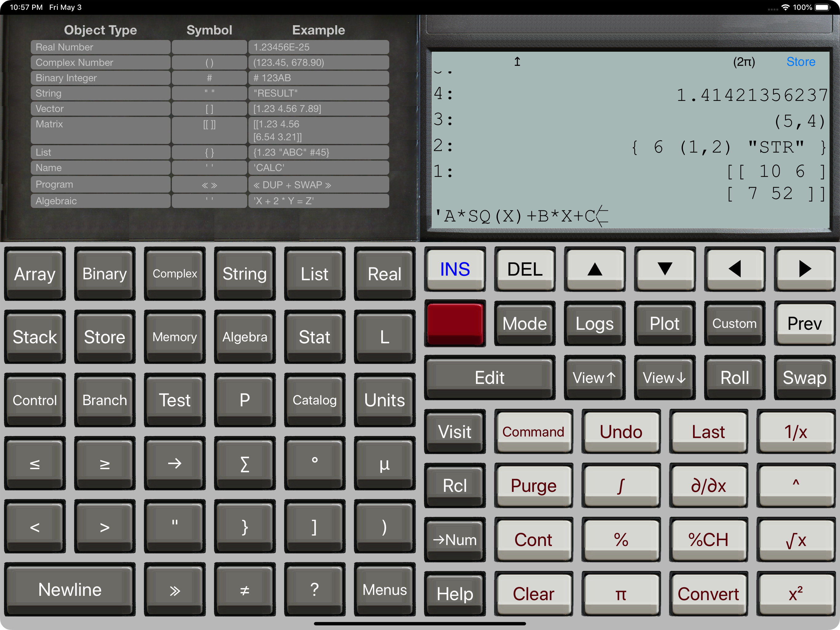The height and width of the screenshot is (630, 840).
Task: Tap the partial derivative ∂/∂x key
Action: coord(708,486)
